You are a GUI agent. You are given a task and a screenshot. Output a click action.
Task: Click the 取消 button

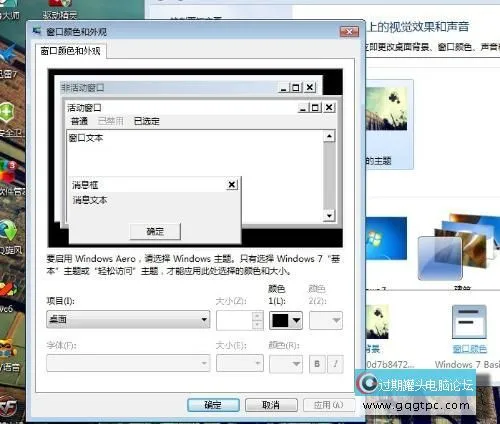[271, 405]
